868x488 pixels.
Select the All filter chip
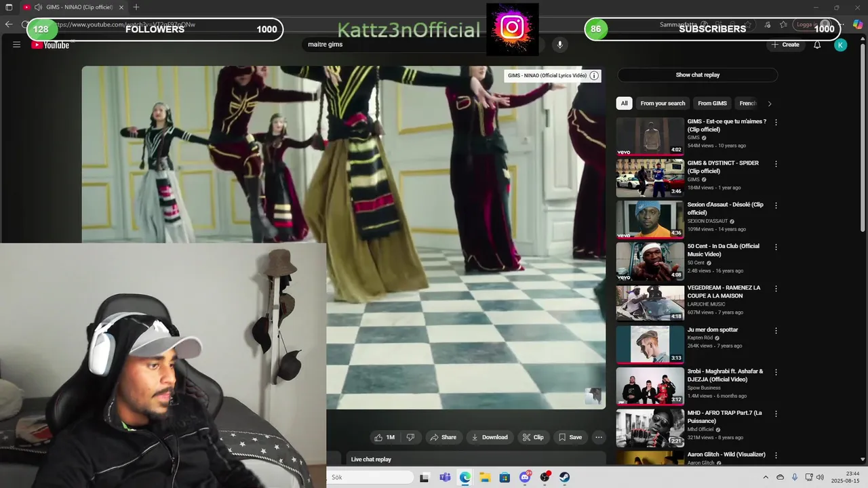coord(624,103)
